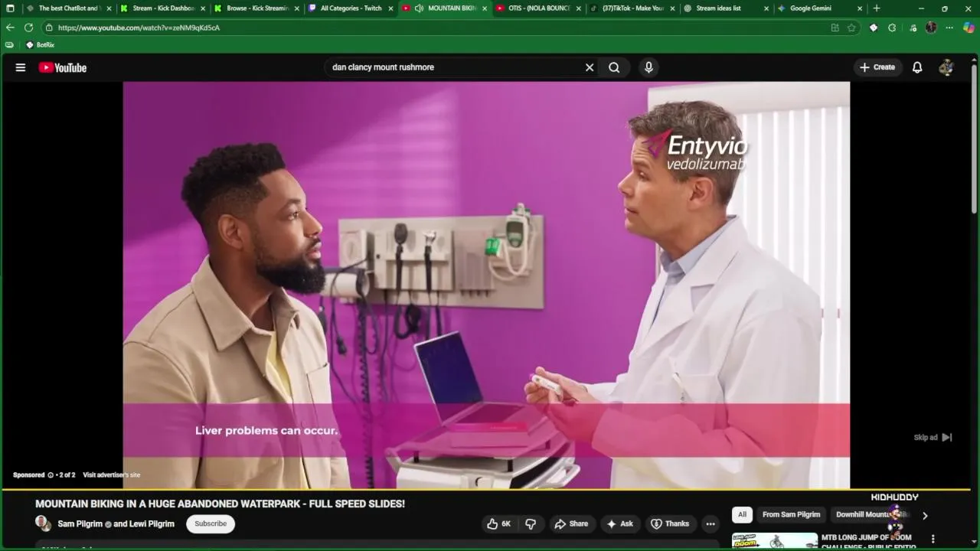Open the black diamond extension icon
Screen dimensions: 980x551
pos(874,28)
